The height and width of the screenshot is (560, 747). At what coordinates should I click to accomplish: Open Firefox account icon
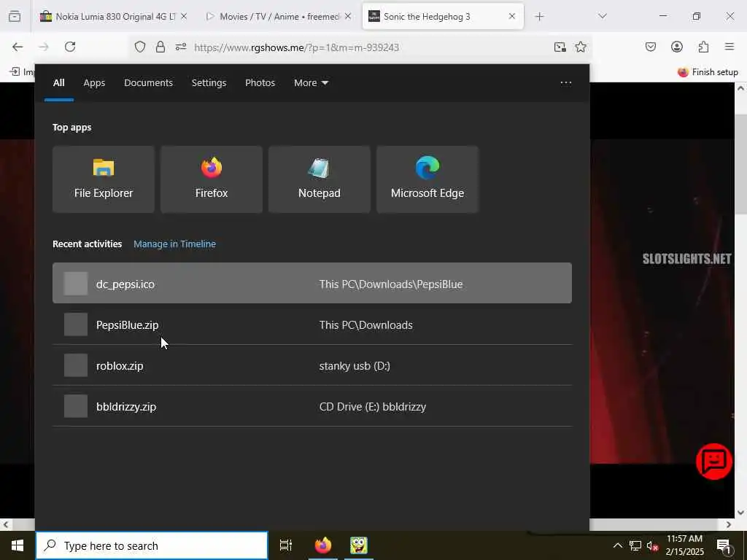point(676,47)
